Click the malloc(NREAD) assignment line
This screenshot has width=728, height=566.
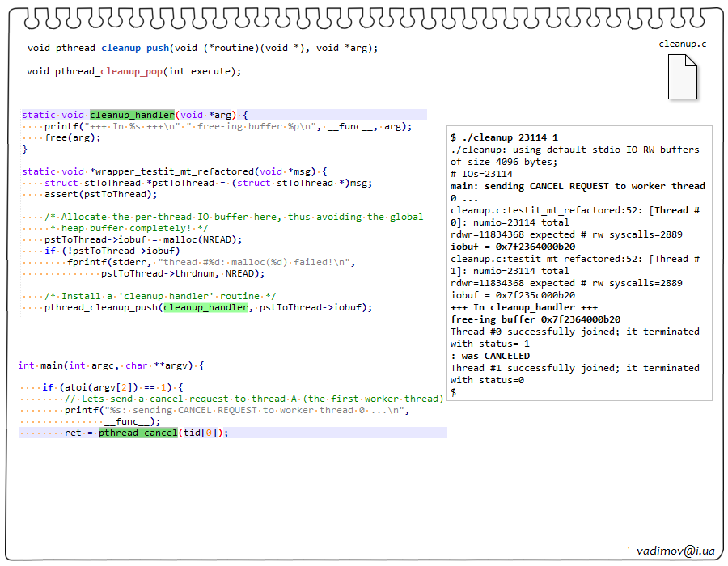pos(142,239)
